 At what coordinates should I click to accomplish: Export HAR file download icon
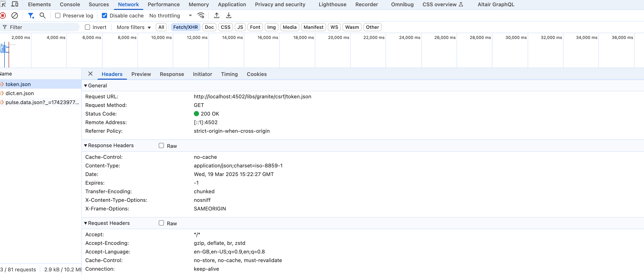(x=229, y=15)
